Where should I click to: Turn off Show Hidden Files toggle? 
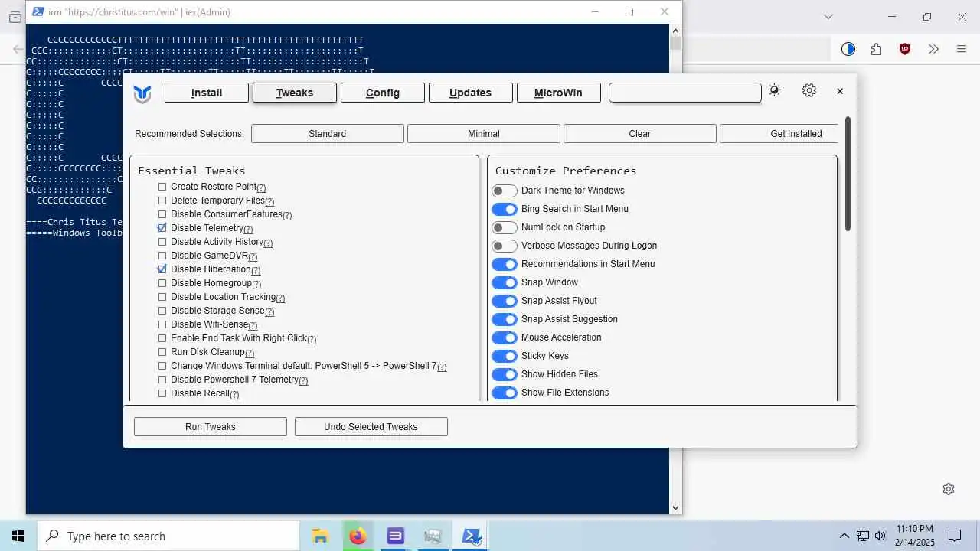point(505,374)
